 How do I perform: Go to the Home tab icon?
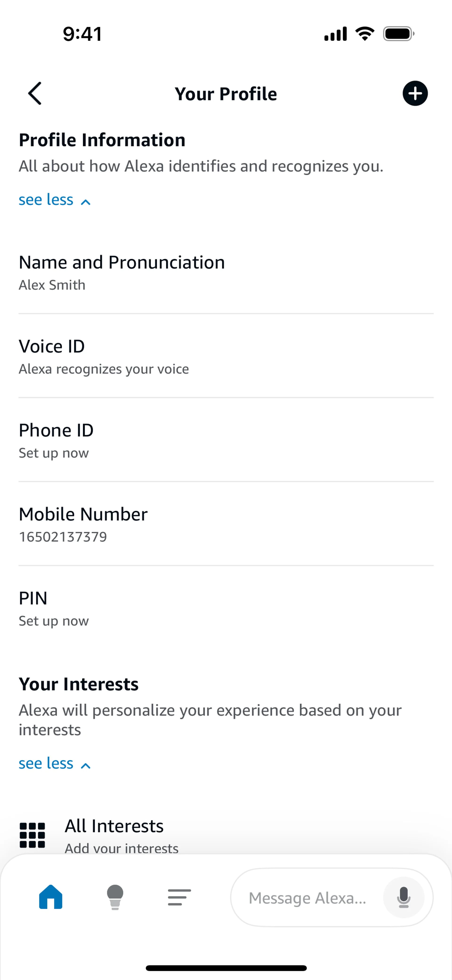point(51,897)
